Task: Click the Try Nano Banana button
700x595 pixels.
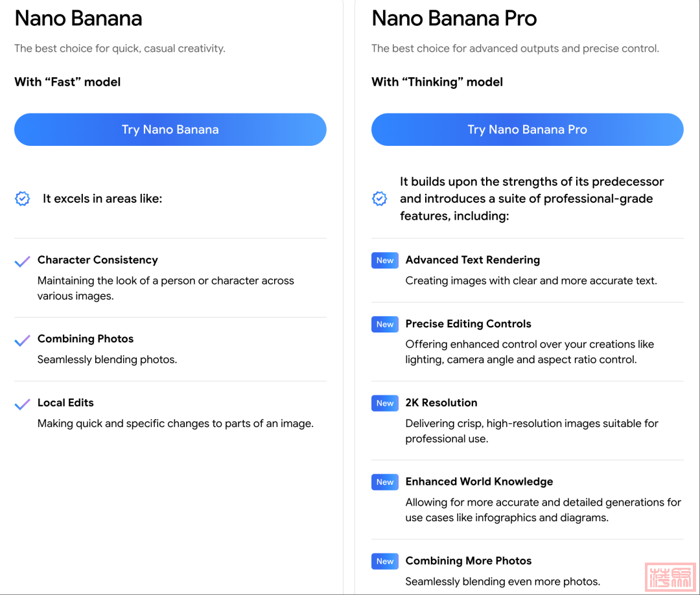Action: tap(170, 130)
